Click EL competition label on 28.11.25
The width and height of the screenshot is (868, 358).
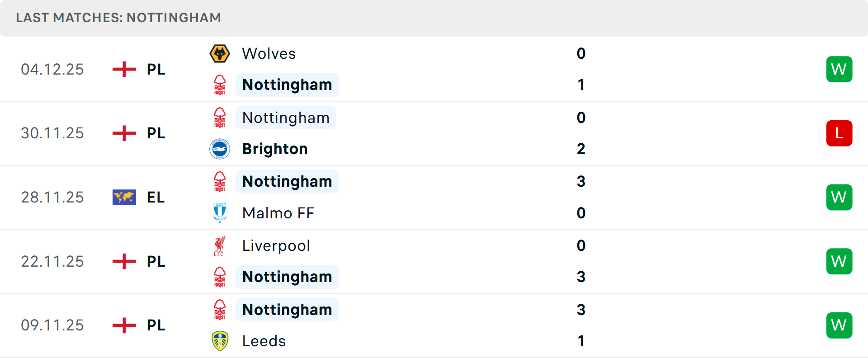point(156,197)
